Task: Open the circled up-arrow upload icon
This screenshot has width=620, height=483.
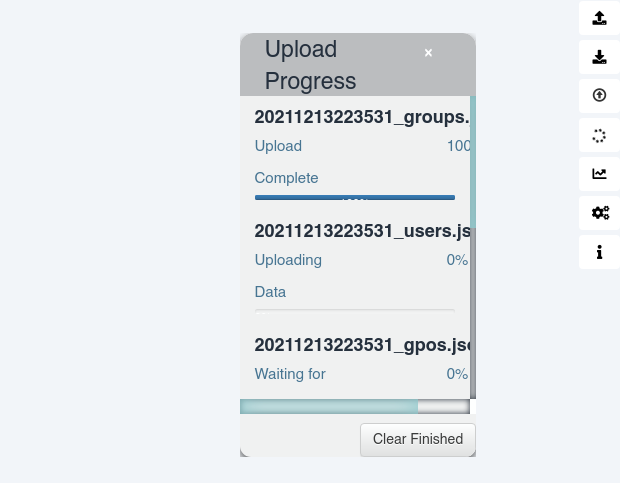Action: (599, 95)
